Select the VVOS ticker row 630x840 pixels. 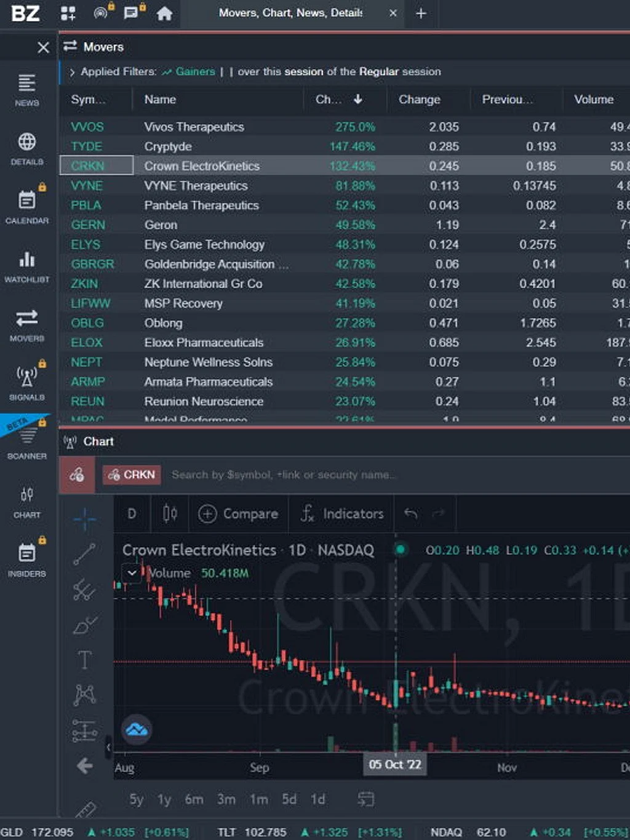(345, 127)
